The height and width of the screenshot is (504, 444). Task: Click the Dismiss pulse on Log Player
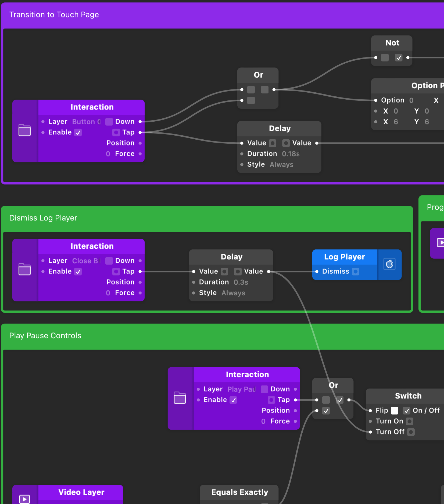pos(356,272)
